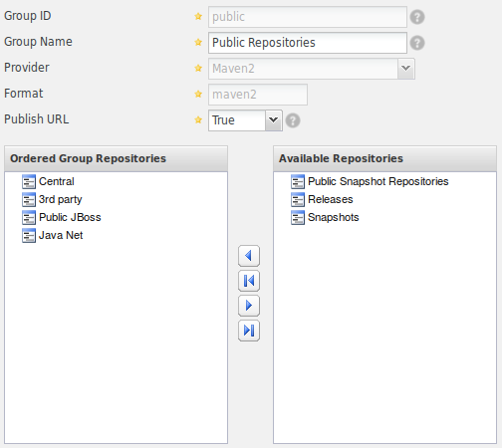This screenshot has width=502, height=448.
Task: Click the repository icon next to Snapshots
Action: [x=298, y=217]
